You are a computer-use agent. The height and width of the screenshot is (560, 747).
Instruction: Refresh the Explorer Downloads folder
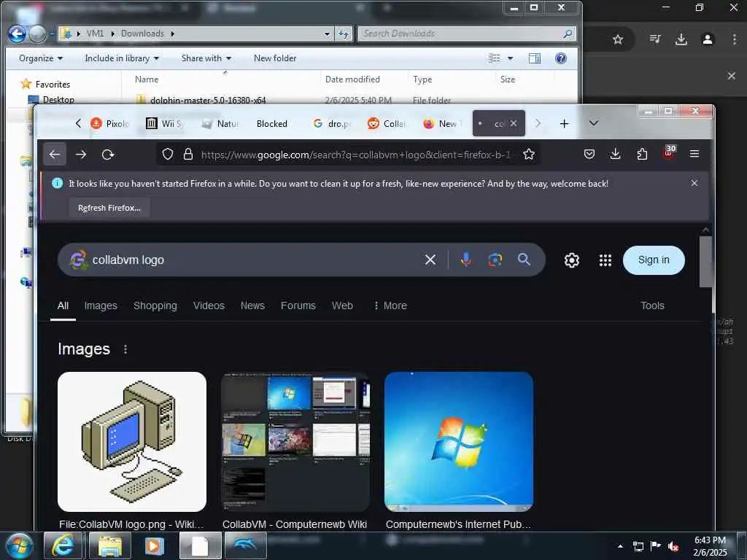[x=343, y=34]
